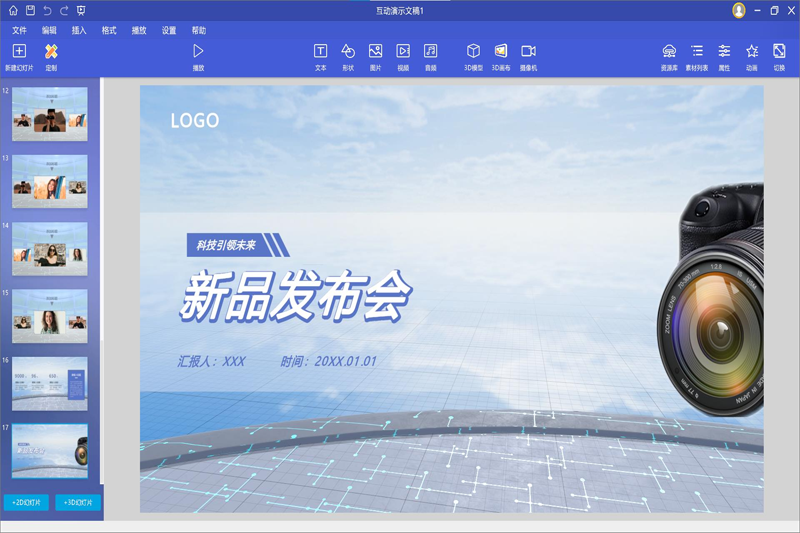The height and width of the screenshot is (533, 800).
Task: Insert a shape with 形状
Action: point(348,57)
